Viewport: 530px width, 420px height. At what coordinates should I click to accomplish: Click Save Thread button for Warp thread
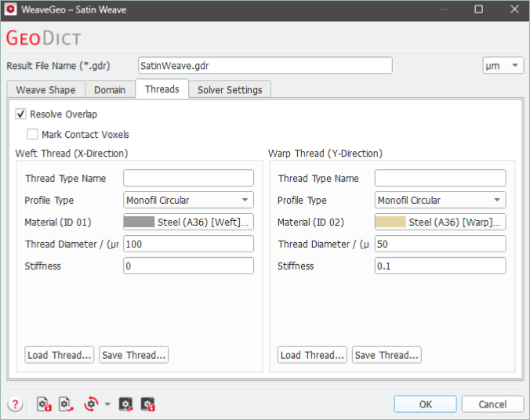[x=387, y=355]
